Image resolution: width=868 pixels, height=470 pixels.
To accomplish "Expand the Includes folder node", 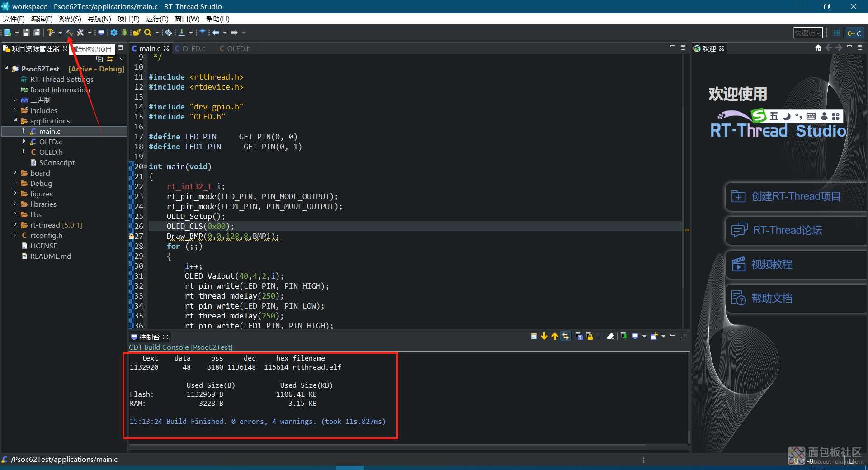I will pyautogui.click(x=15, y=110).
